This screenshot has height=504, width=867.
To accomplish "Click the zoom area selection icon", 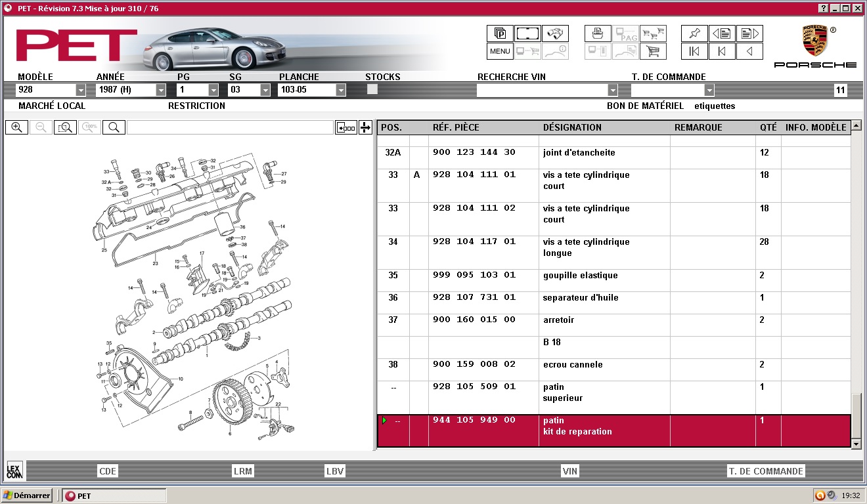I will click(65, 127).
